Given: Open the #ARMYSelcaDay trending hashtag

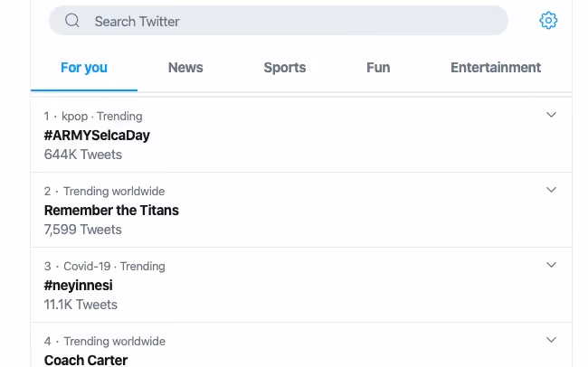Looking at the screenshot, I should tap(97, 136).
